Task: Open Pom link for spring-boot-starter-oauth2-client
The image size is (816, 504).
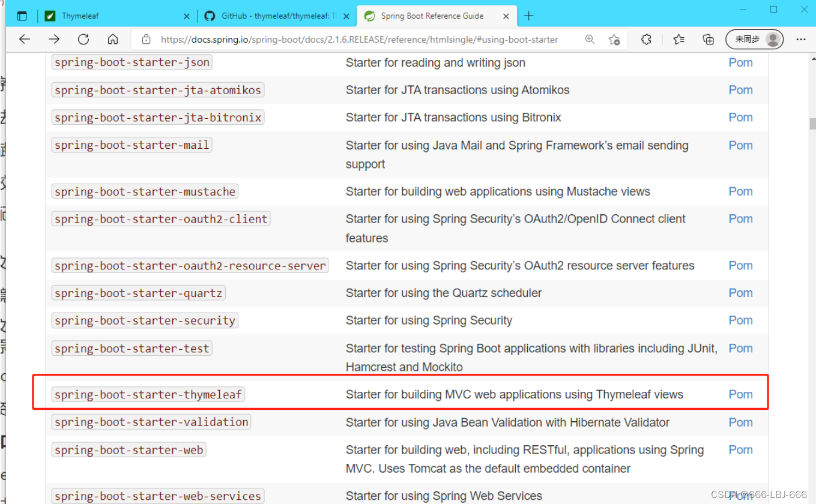Action: coord(740,219)
